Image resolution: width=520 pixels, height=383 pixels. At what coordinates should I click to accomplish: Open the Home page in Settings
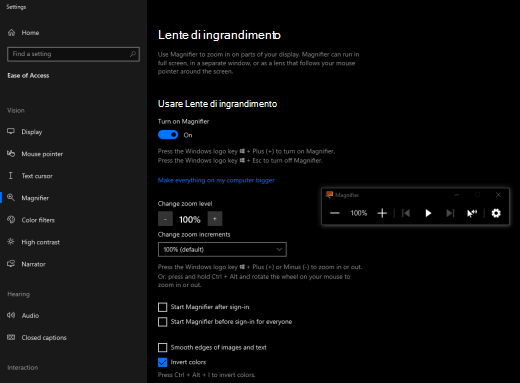click(73, 33)
